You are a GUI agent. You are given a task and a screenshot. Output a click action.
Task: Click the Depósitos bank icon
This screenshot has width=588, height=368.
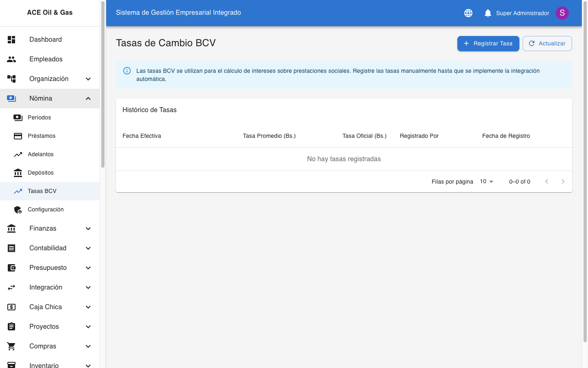point(18,173)
